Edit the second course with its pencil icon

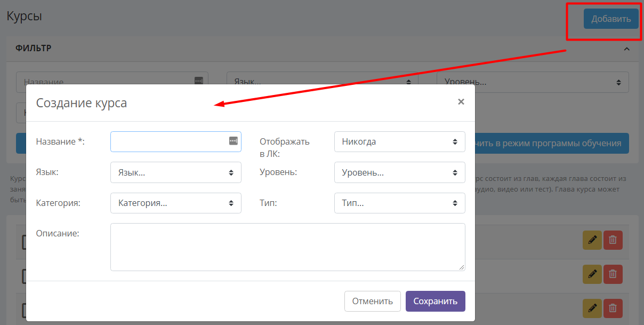[x=592, y=274]
